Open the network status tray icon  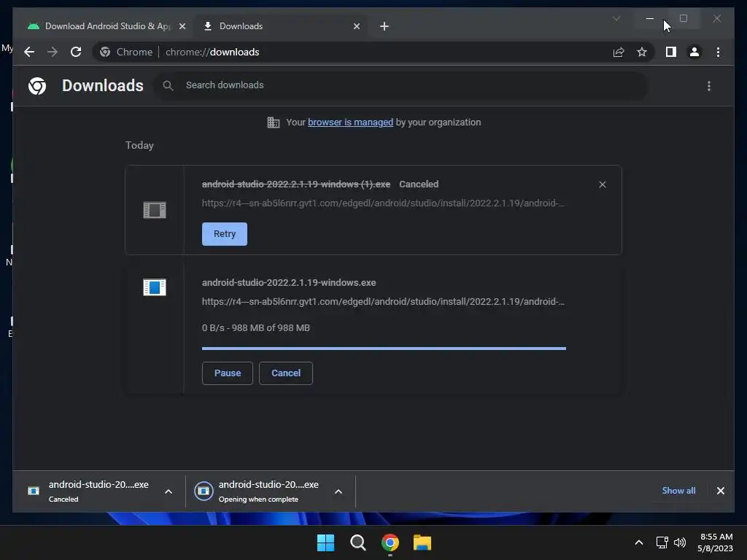click(662, 542)
